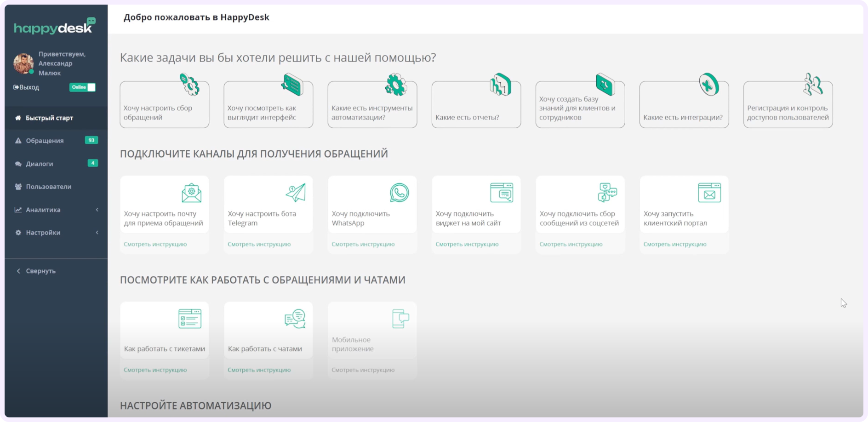
Task: Click the Аналитика chart icon
Action: click(17, 209)
